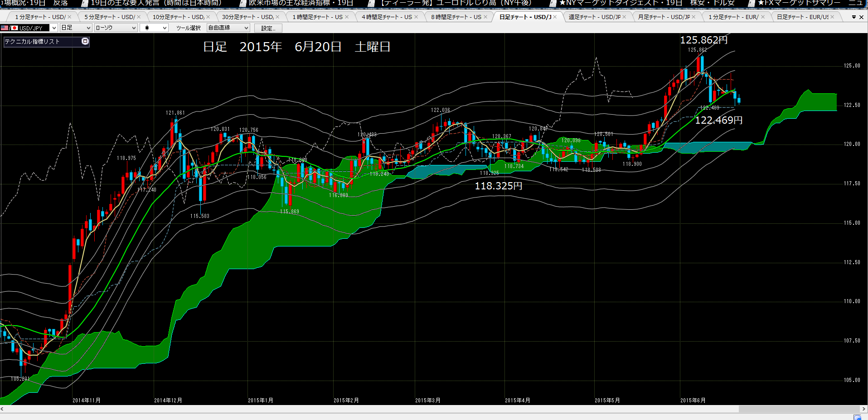Open the tab list arrow at top right

pyautogui.click(x=854, y=17)
